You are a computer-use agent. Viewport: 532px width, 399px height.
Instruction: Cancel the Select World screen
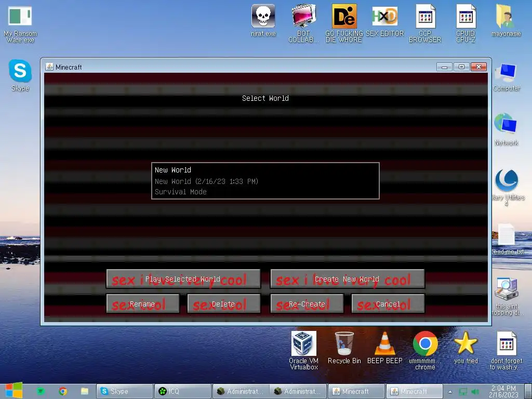388,303
